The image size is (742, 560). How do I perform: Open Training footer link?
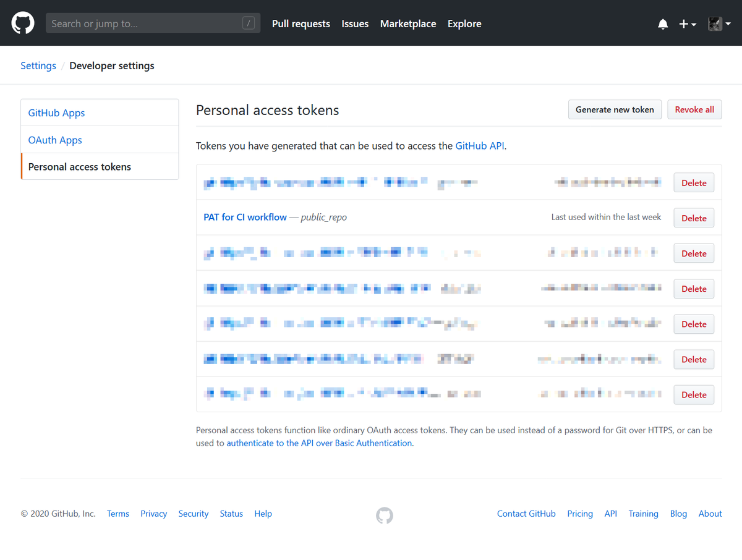(x=644, y=514)
